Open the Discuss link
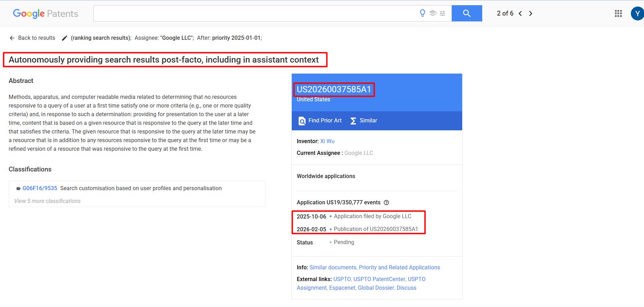The image size is (644, 307). coord(407,288)
